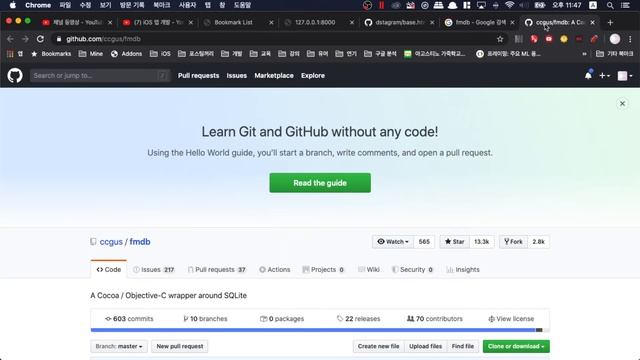Show more bookmarks overflow chevron

pyautogui.click(x=584, y=53)
